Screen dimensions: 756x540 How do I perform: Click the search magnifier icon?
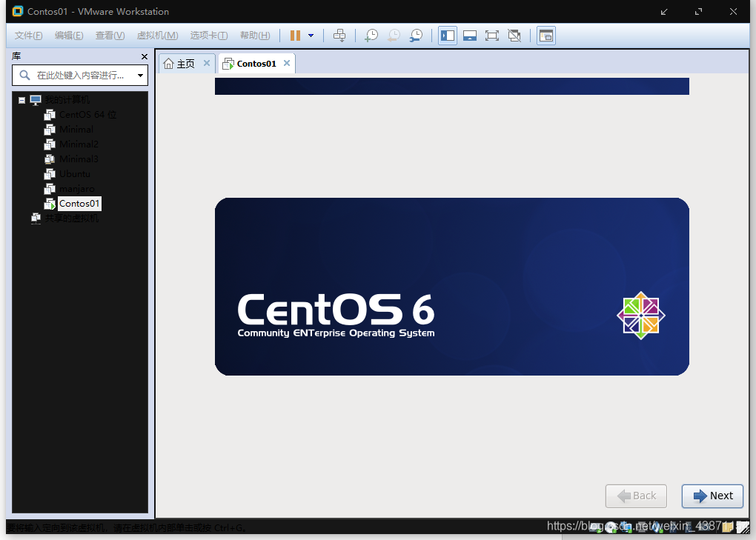[x=24, y=75]
